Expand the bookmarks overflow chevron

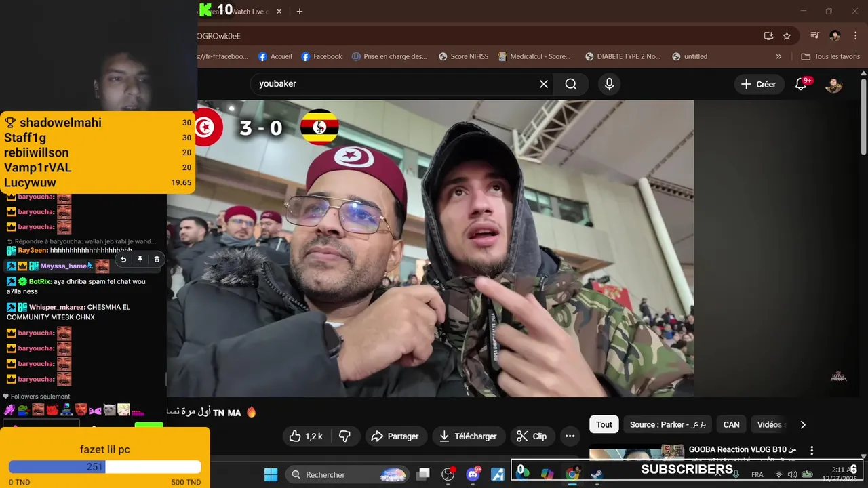[x=778, y=56]
